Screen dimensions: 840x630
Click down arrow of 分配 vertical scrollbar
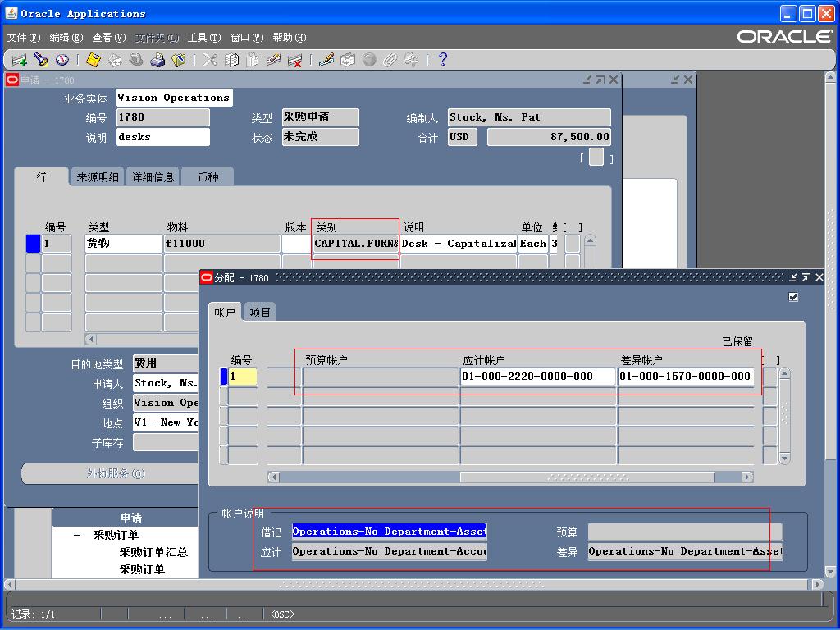785,458
